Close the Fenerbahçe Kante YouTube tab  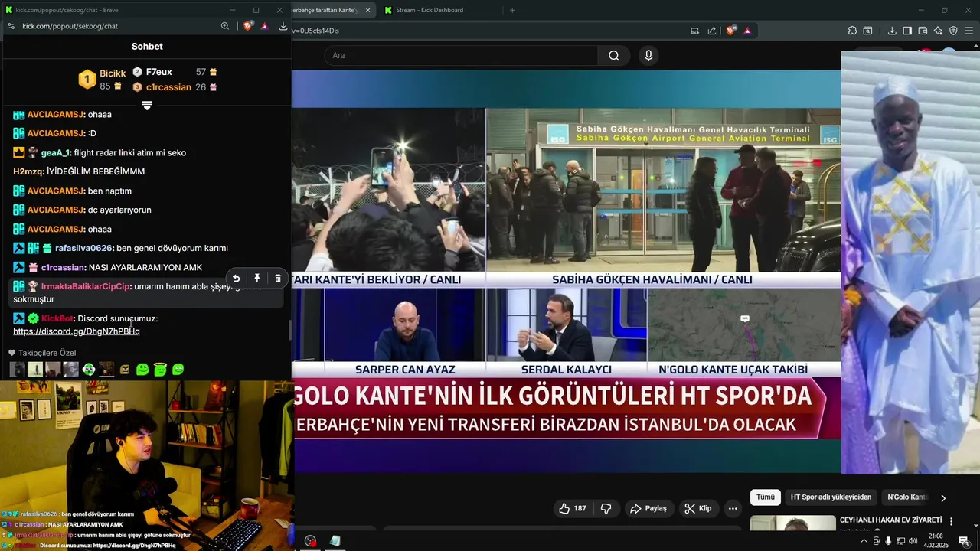368,10
